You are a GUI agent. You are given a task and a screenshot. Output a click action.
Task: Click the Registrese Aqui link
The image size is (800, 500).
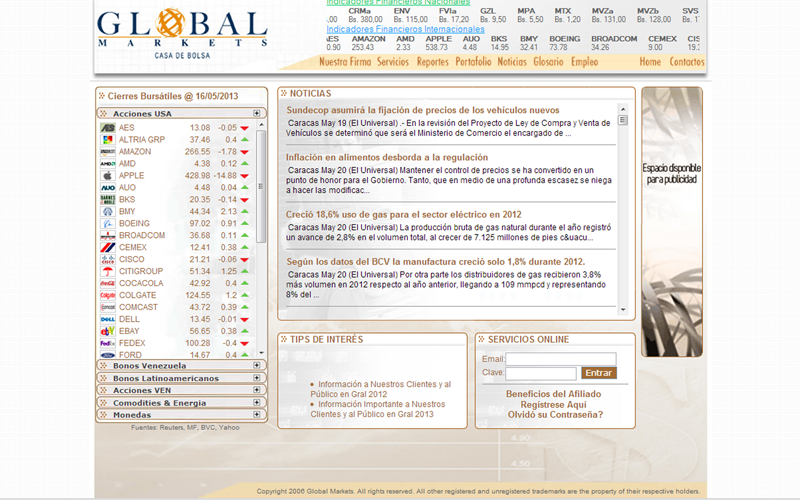click(554, 405)
